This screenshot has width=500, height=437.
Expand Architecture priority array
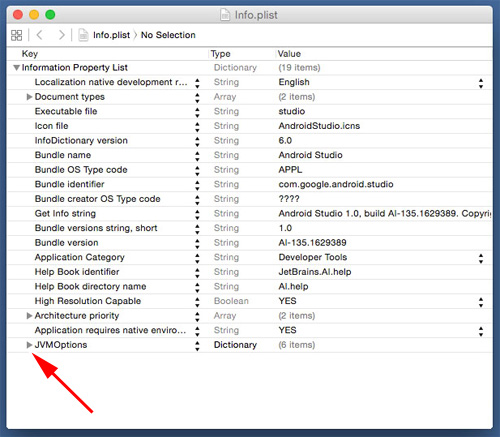pos(29,316)
